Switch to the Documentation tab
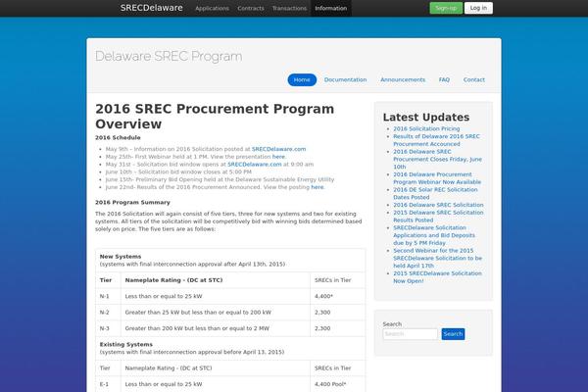 (x=345, y=80)
